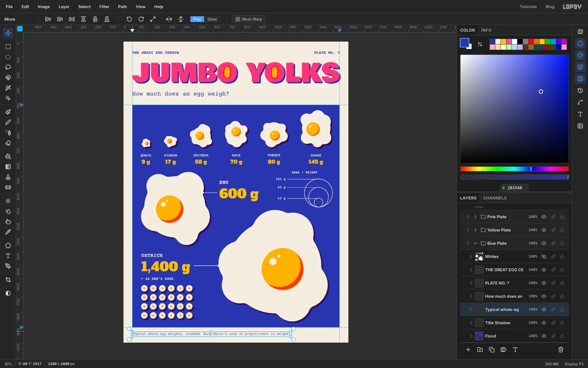Screen dimensions: 588x368
Task: Show the hidden Whites layer
Action: click(544, 256)
